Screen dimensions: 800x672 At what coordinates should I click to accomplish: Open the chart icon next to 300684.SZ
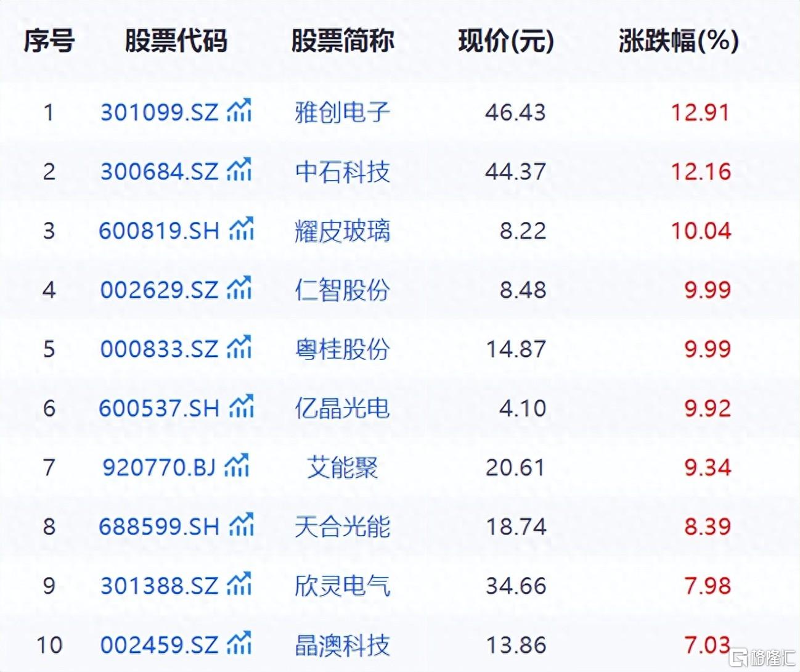coord(239,170)
